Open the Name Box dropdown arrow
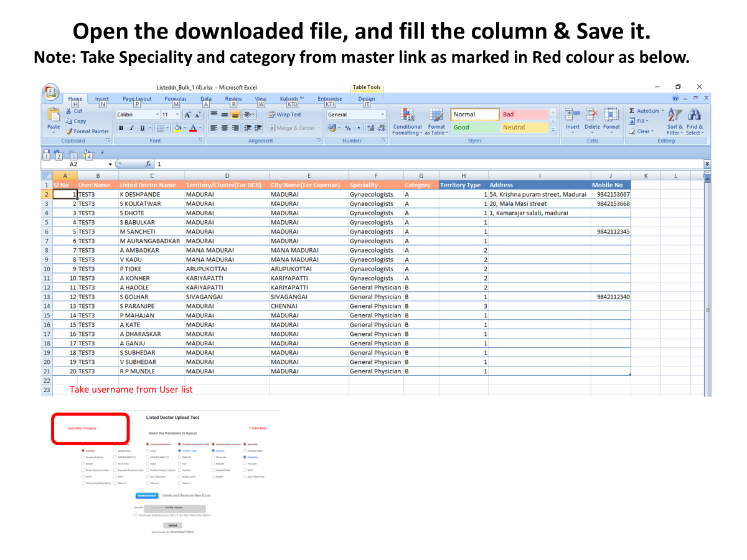 pos(111,164)
